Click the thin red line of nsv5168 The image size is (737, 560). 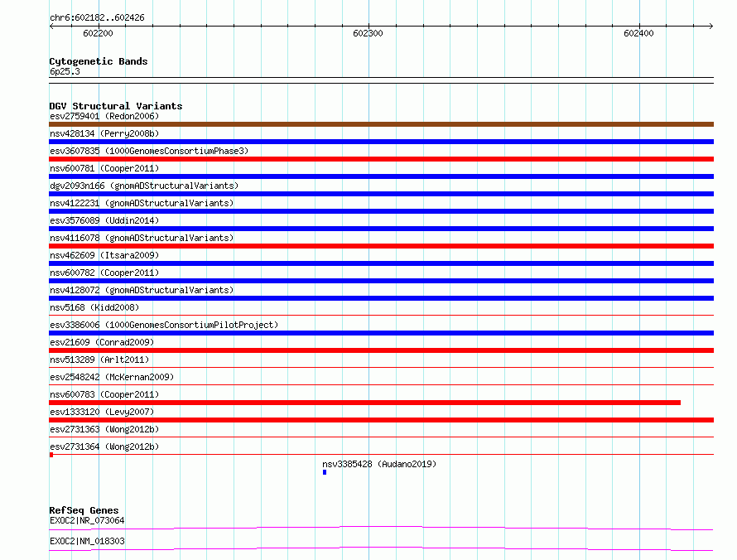pyautogui.click(x=381, y=315)
